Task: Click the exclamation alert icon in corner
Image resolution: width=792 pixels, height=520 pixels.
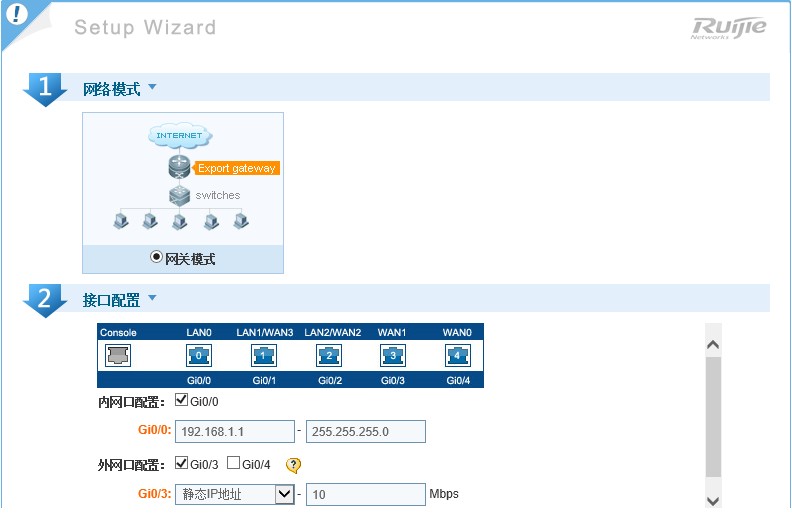Action: coord(16,14)
